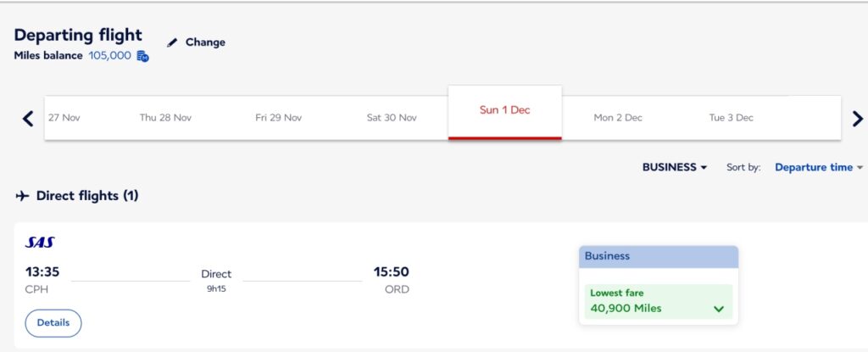Open flight Details button
This screenshot has height=352, width=868.
[53, 323]
